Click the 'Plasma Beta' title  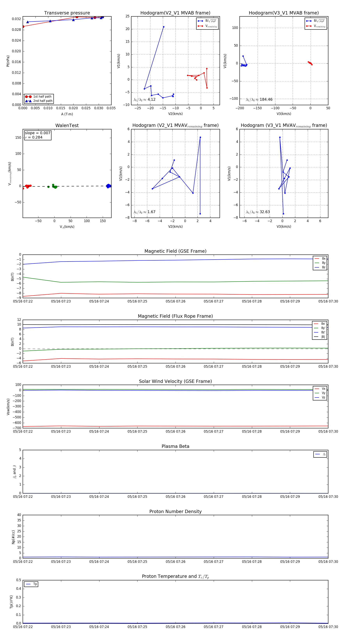[x=175, y=447]
